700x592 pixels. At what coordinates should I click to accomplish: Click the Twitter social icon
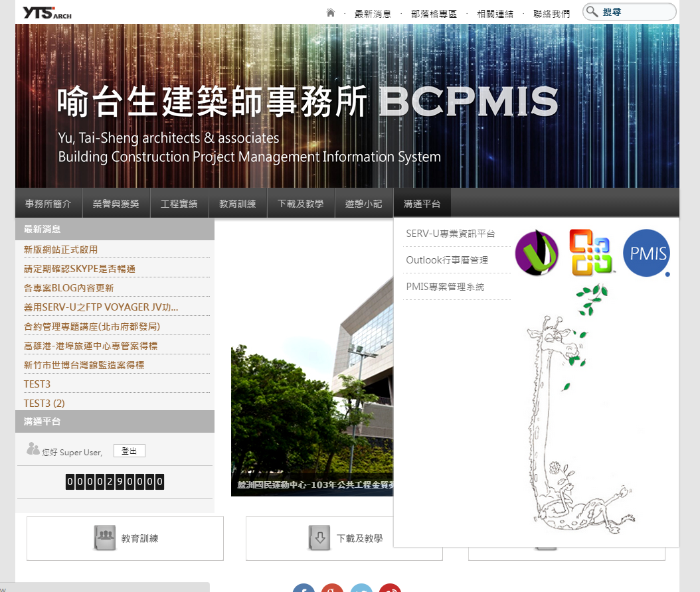pyautogui.click(x=361, y=588)
